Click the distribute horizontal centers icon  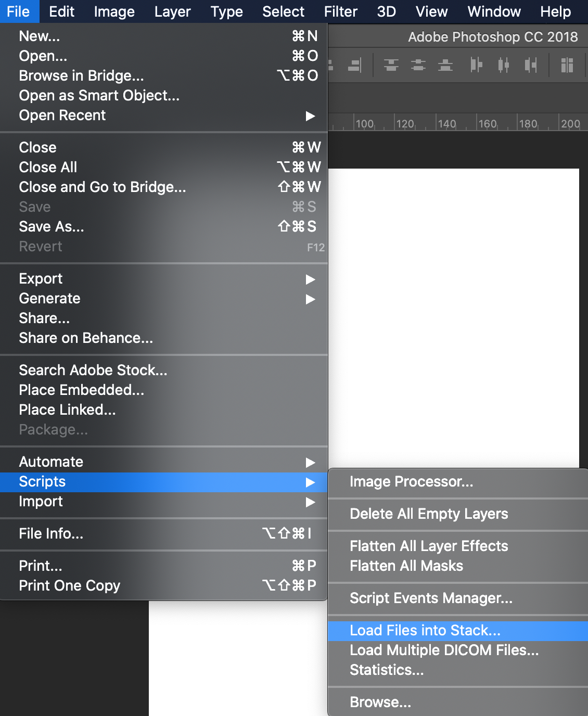pos(503,65)
